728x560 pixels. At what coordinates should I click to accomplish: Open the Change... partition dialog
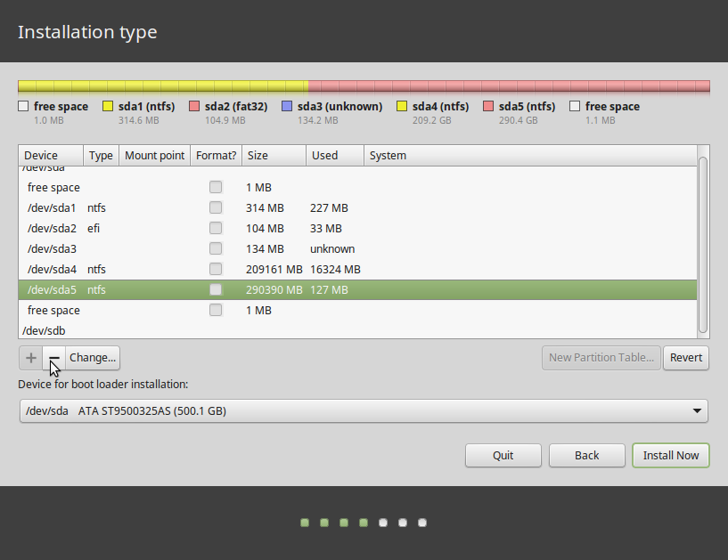pyautogui.click(x=93, y=358)
